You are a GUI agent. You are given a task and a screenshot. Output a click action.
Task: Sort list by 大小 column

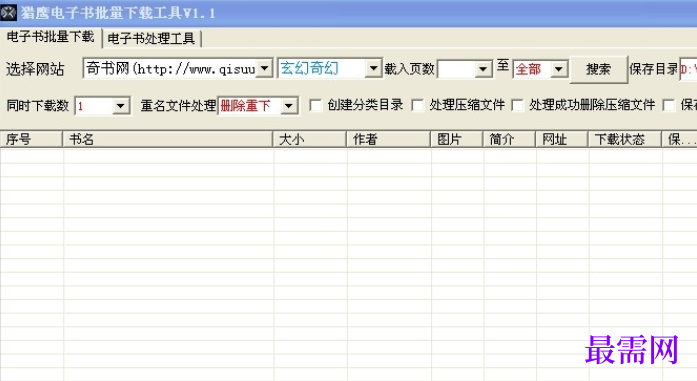tap(309, 140)
